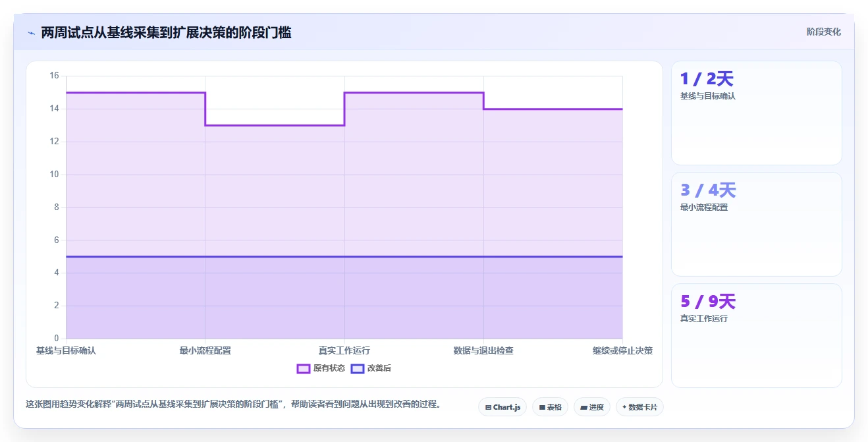
Task: Click the 进度 tag's icon
Action: (x=583, y=407)
